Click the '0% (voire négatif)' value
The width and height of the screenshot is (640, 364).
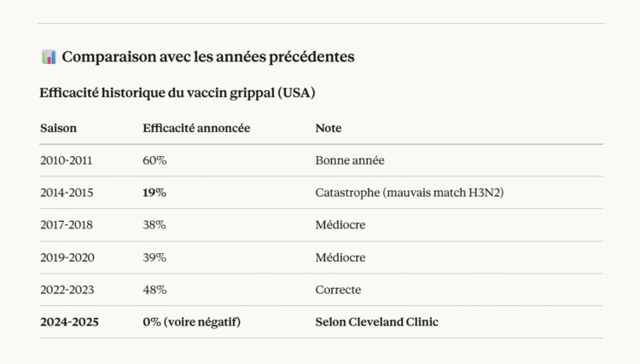click(192, 321)
